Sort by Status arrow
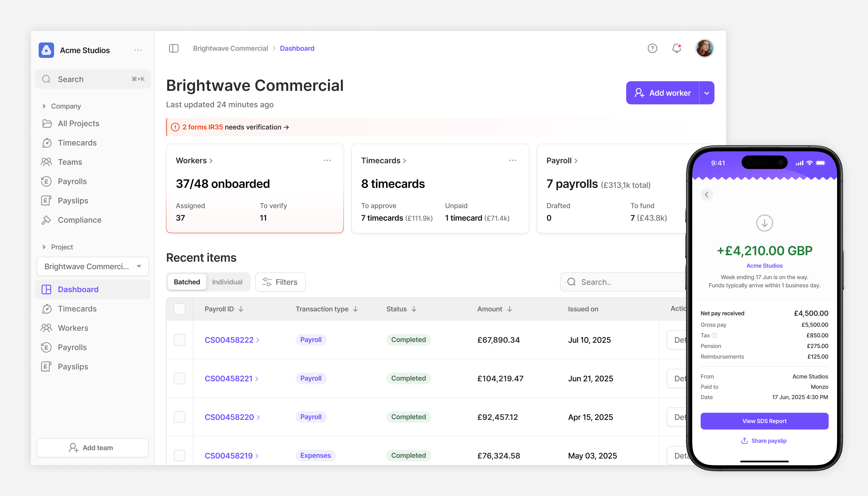Viewport: 868px width, 496px height. coord(414,309)
